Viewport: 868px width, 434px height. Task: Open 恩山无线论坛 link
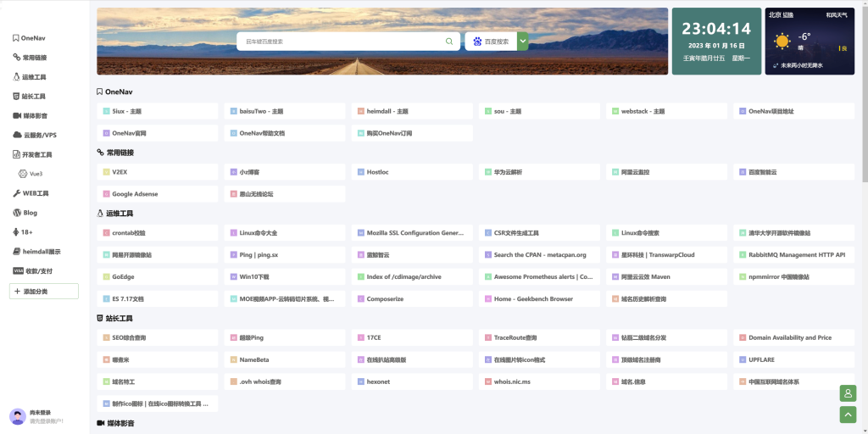[285, 194]
